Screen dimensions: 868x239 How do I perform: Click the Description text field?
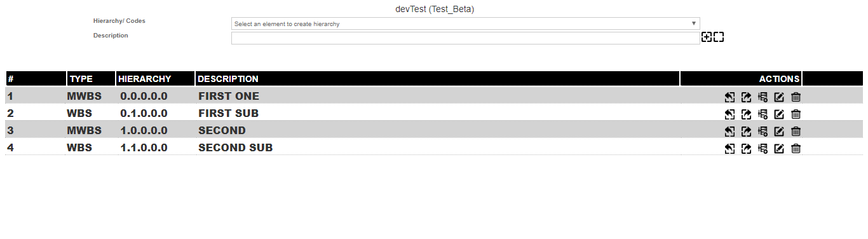pyautogui.click(x=465, y=38)
